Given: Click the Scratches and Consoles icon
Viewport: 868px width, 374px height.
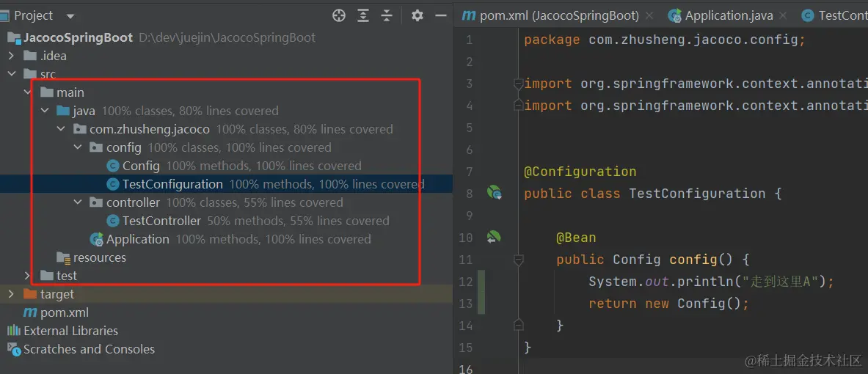Looking at the screenshot, I should point(13,349).
